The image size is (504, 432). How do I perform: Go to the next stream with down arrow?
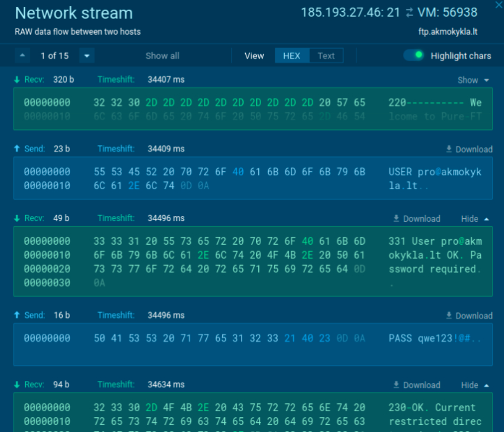(x=87, y=56)
